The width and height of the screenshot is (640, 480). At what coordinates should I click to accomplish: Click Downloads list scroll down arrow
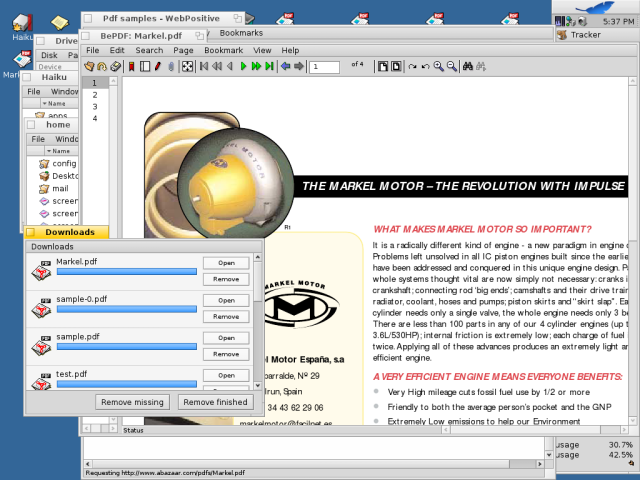258,385
